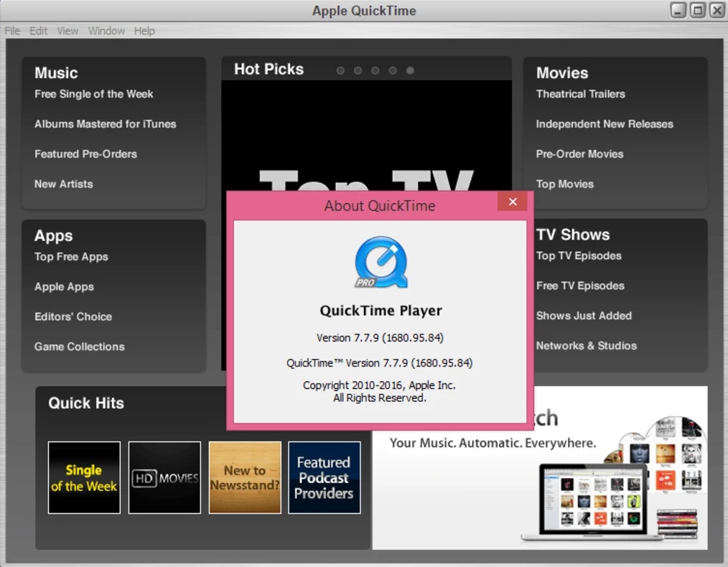Open Networks & Studios link

click(x=586, y=346)
